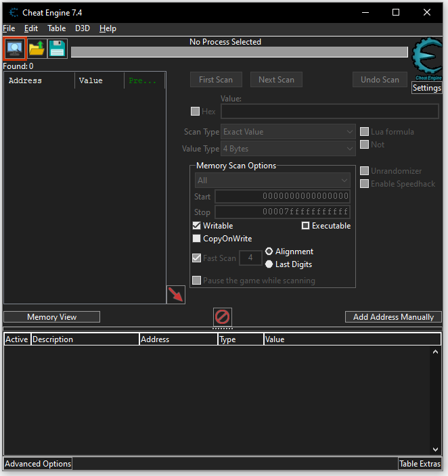
Task: Click the Start address field
Action: (x=282, y=196)
